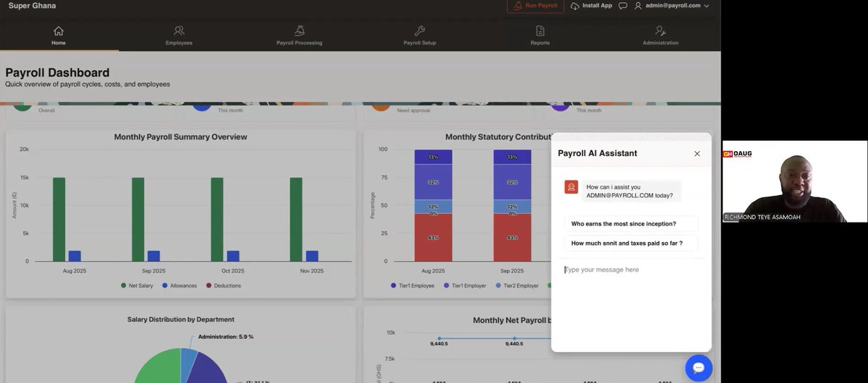The image size is (868, 383).
Task: Click the Richmond Teye Asamoah video thumbnail
Action: (794, 181)
